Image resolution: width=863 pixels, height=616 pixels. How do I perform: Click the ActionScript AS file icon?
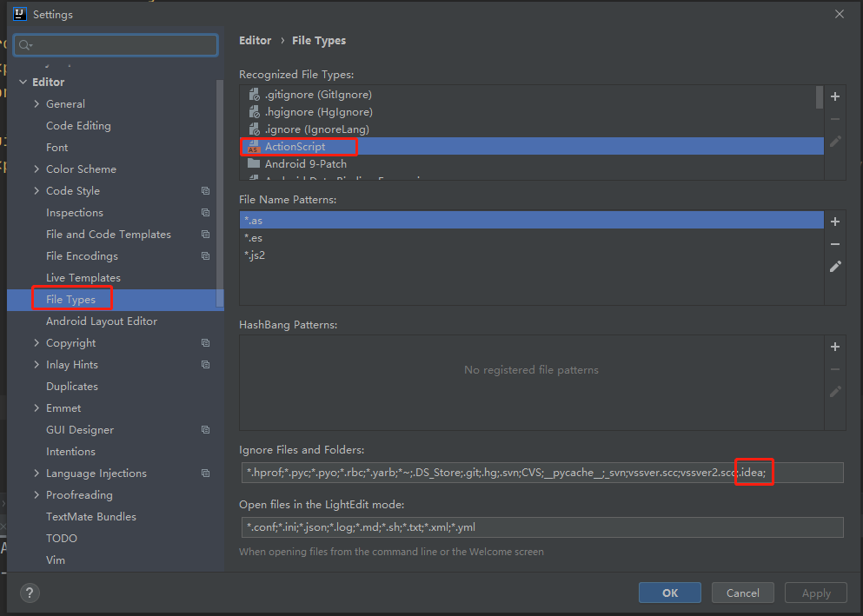click(254, 146)
